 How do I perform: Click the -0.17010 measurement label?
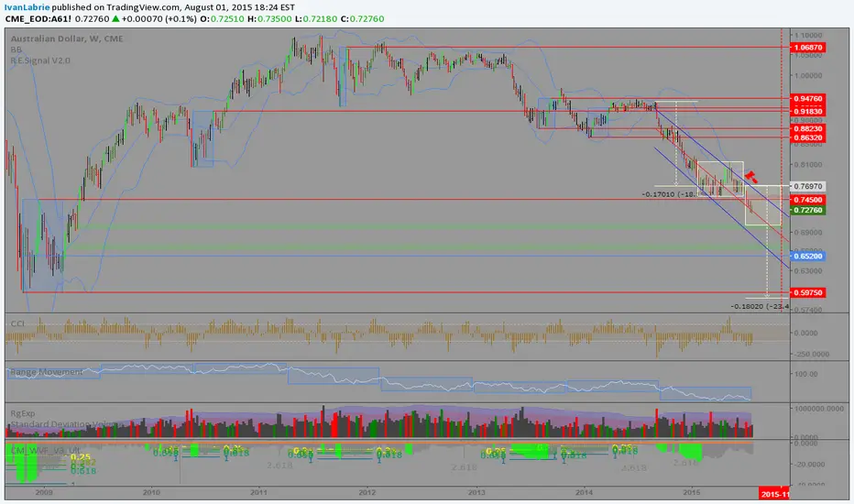click(x=670, y=194)
